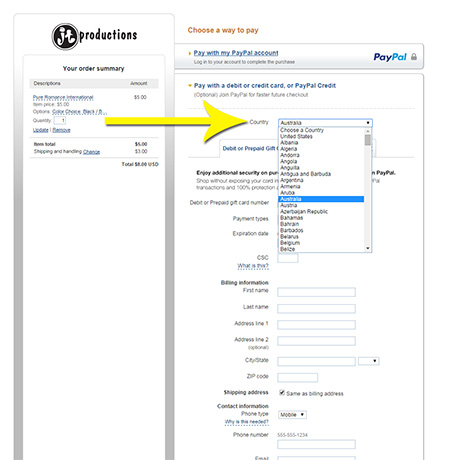This screenshot has width=450, height=460.
Task: Choose United States in the country list
Action: pyautogui.click(x=296, y=136)
